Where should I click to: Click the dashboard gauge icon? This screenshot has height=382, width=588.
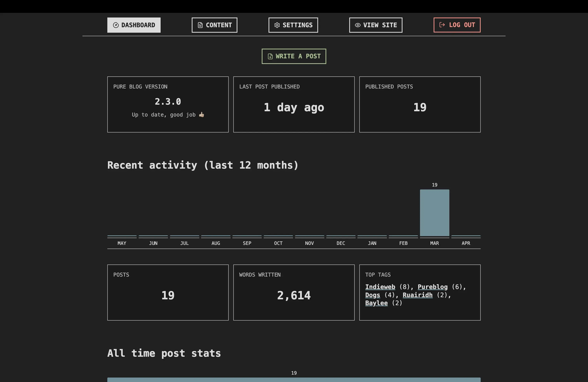click(116, 25)
